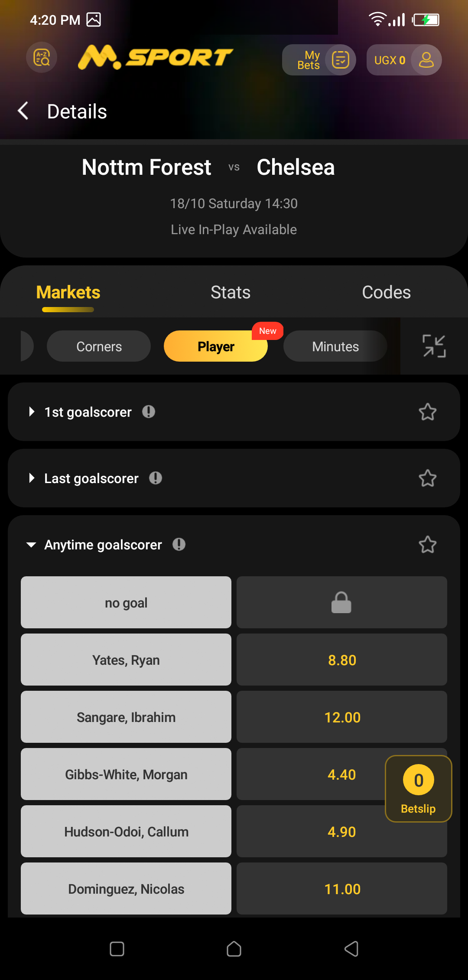Open the floating Betslip
The image size is (468, 980).
418,789
